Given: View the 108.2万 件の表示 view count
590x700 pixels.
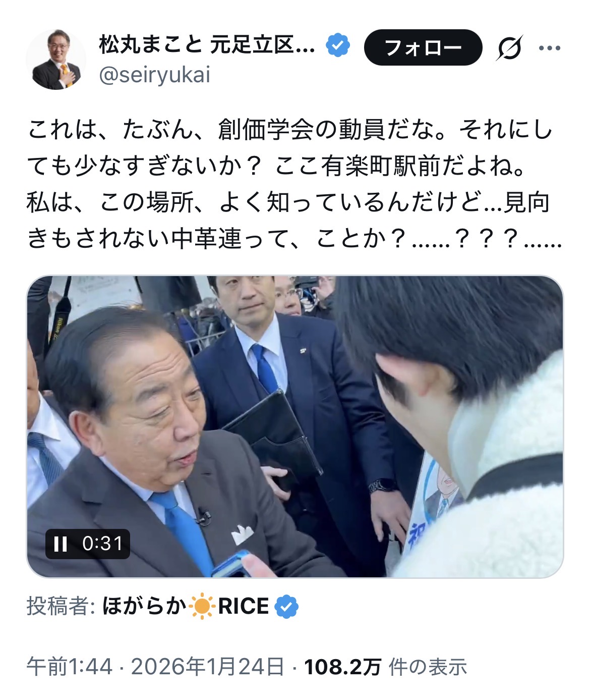Looking at the screenshot, I should 386,667.
